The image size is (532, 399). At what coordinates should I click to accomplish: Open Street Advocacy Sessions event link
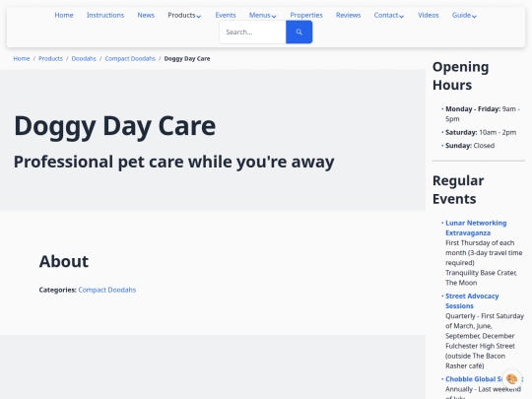(472, 300)
